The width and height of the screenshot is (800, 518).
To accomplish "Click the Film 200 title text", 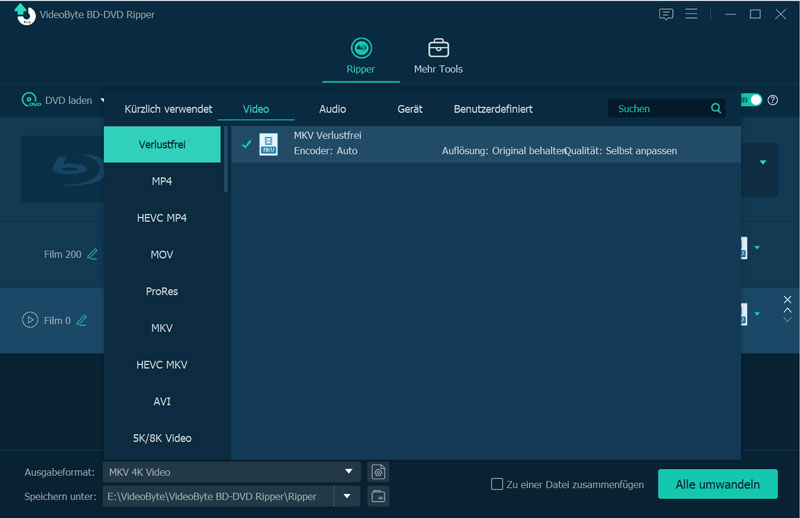I will pos(62,254).
